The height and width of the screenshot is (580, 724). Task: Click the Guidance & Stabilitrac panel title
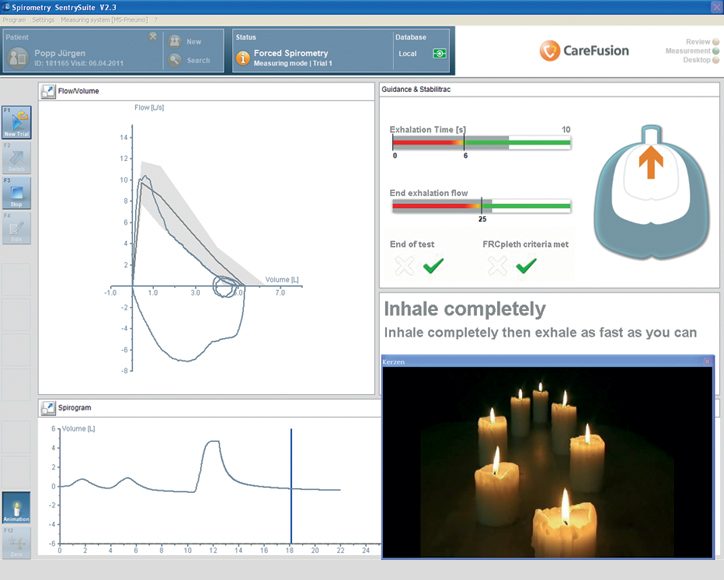coord(416,89)
